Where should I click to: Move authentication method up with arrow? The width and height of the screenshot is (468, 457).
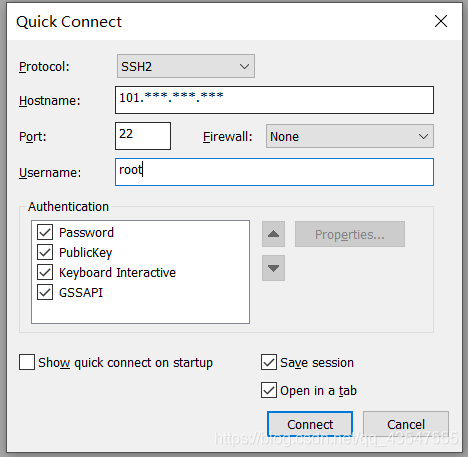pos(273,234)
